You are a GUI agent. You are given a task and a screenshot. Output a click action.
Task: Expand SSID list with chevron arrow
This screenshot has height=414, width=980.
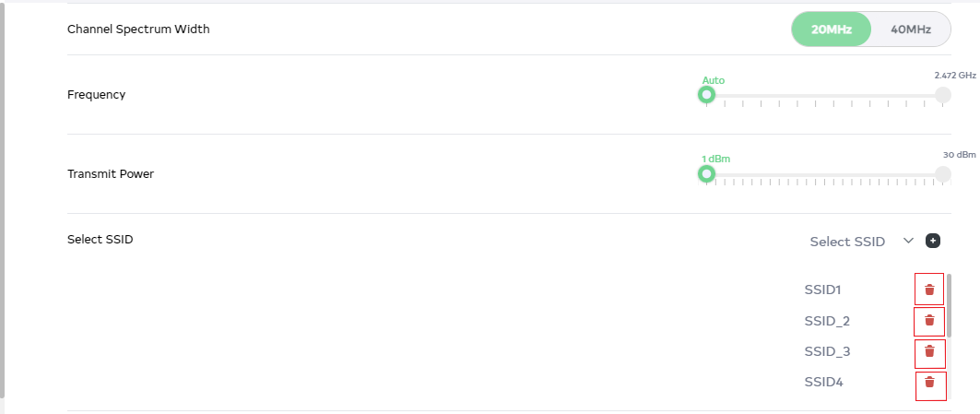tap(908, 241)
